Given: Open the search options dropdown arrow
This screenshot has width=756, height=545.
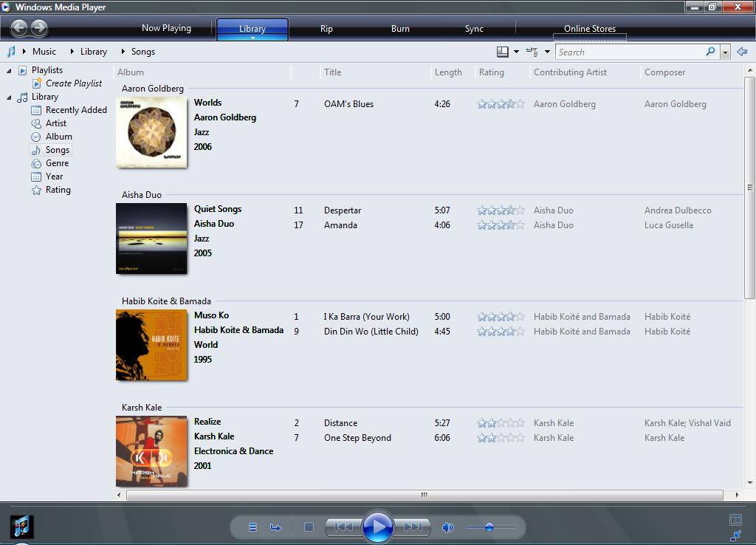Looking at the screenshot, I should 725,52.
